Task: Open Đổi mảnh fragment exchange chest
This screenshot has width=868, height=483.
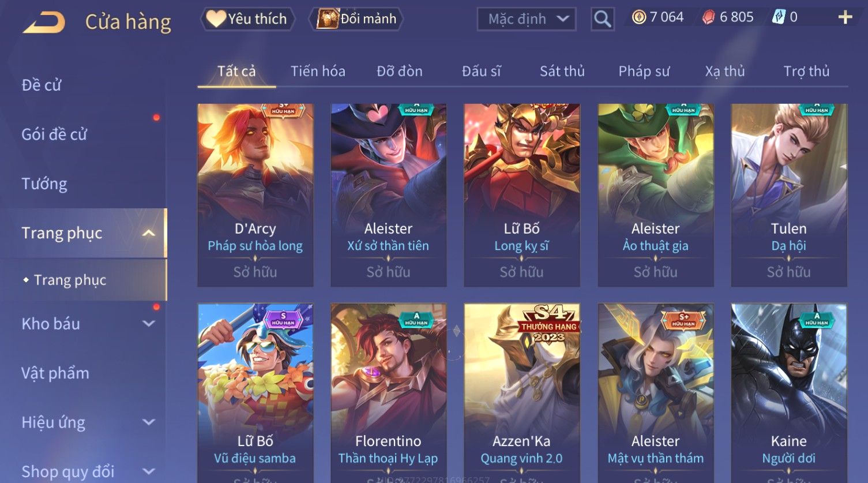Action: point(356,19)
